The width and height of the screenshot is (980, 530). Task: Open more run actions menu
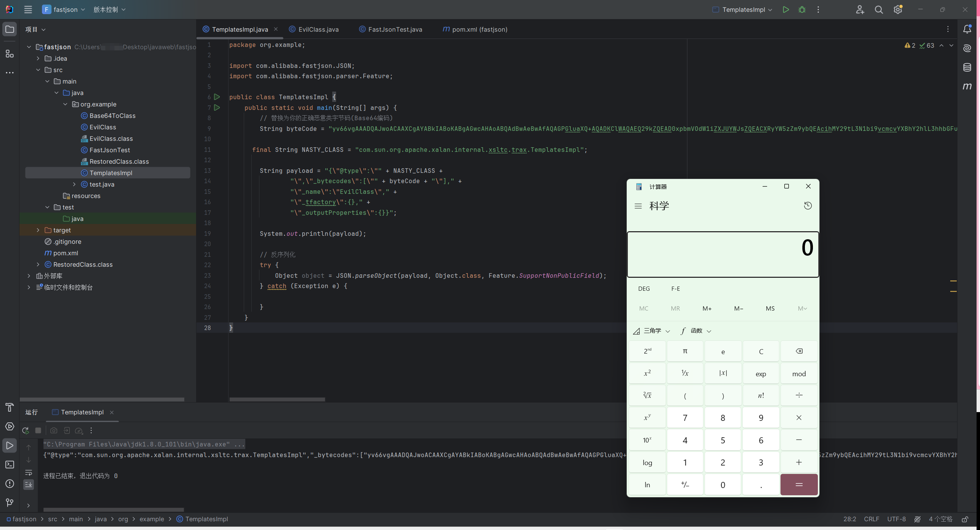coord(818,10)
